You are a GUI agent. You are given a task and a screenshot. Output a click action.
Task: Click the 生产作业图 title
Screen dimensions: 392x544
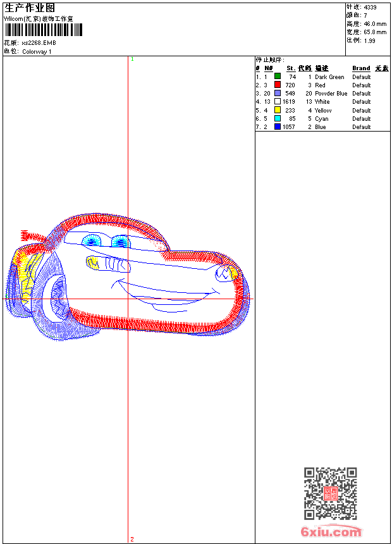[30, 8]
